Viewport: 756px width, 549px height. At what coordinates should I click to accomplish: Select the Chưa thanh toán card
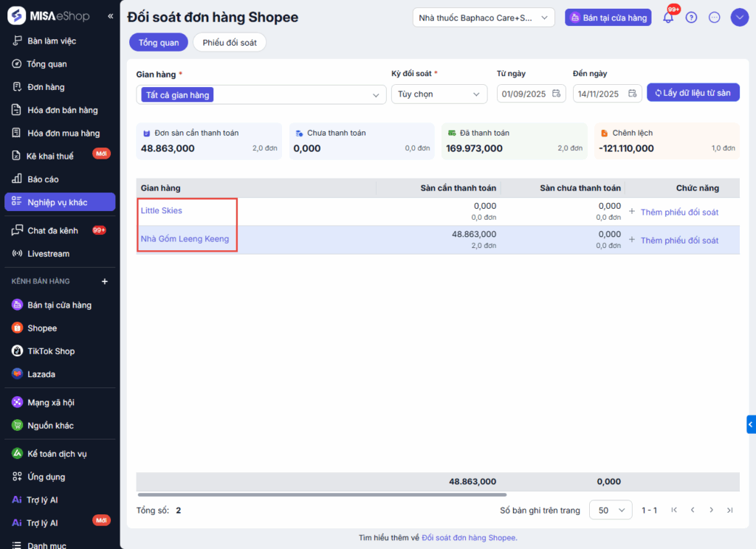click(x=362, y=141)
